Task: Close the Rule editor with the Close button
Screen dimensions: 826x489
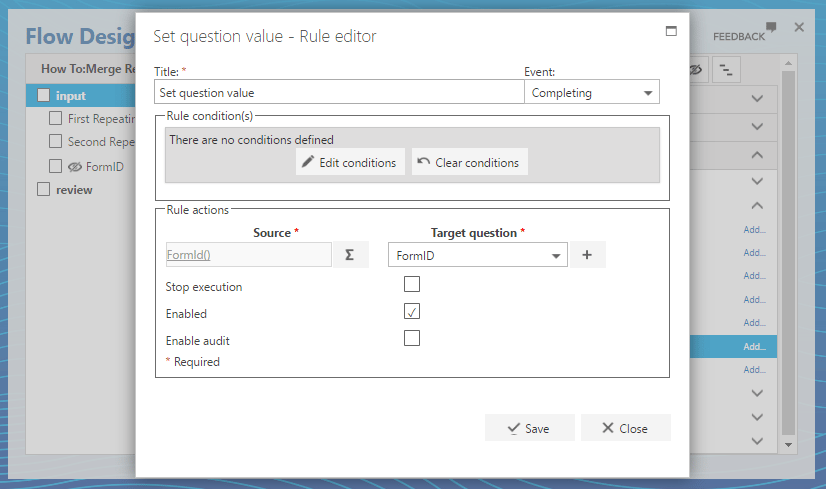Action: (625, 428)
